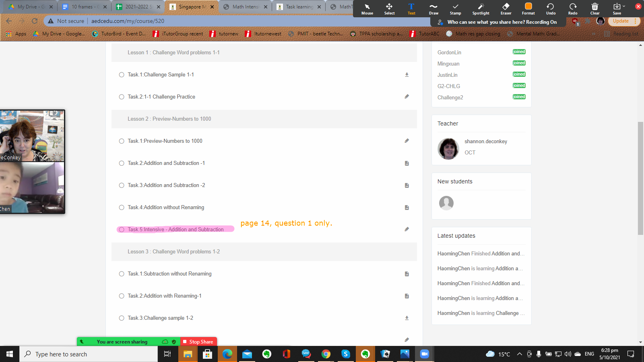Reload the page in Chrome
Viewport: 644px width, 362px height.
35,21
